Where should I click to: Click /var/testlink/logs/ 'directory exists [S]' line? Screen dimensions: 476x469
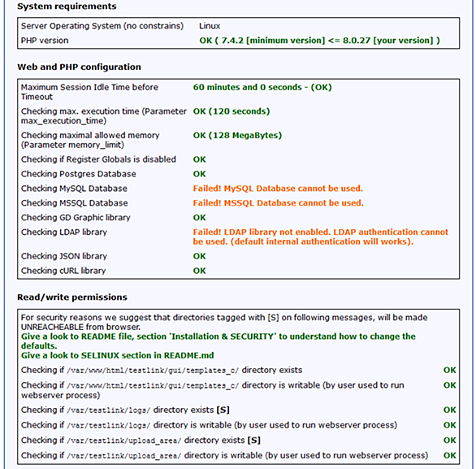click(x=125, y=410)
